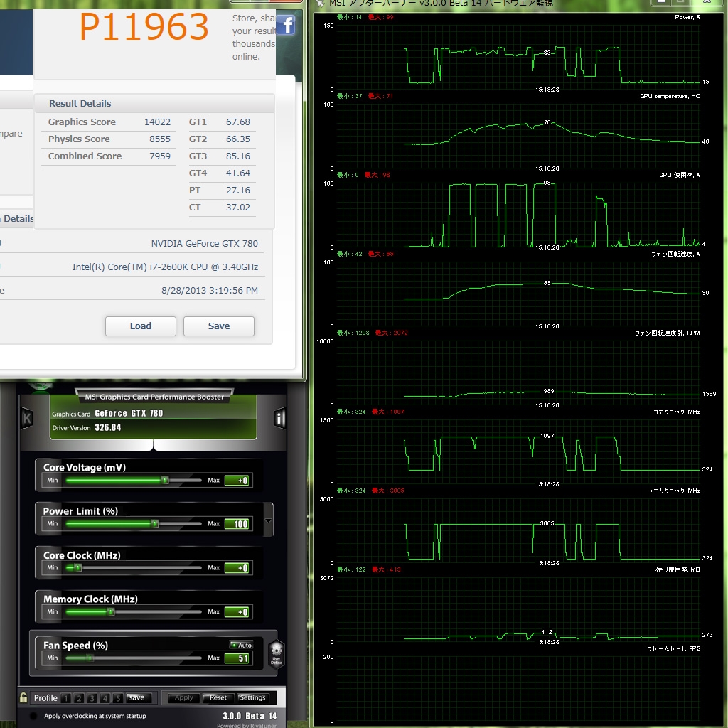Image resolution: width=728 pixels, height=728 pixels.
Task: Click the Core Clock slider handle
Action: [78, 568]
